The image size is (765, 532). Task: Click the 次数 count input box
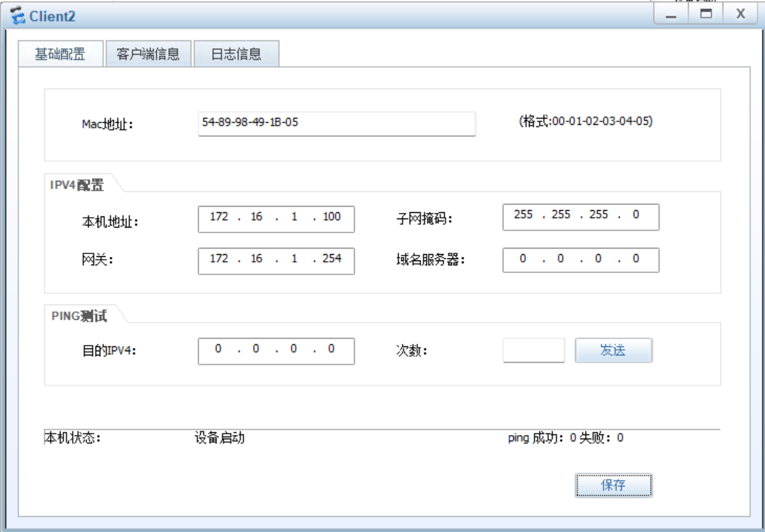(534, 350)
